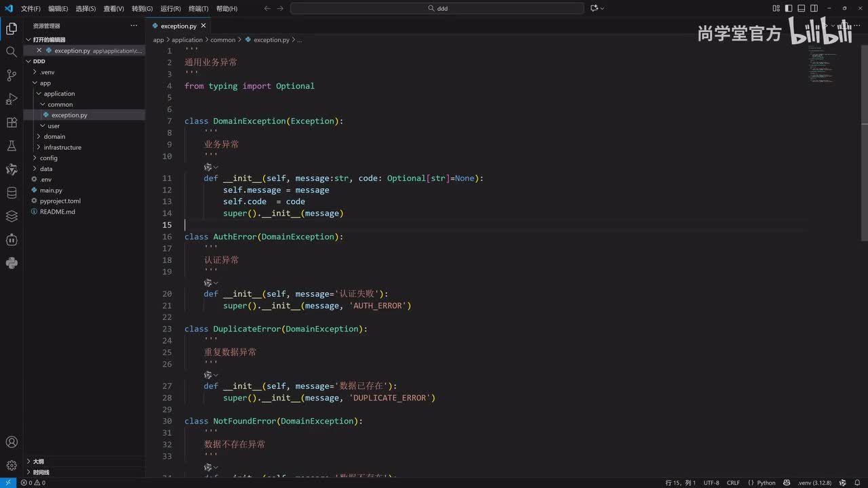
Task: Close exception.py in open editors list
Action: (39, 51)
